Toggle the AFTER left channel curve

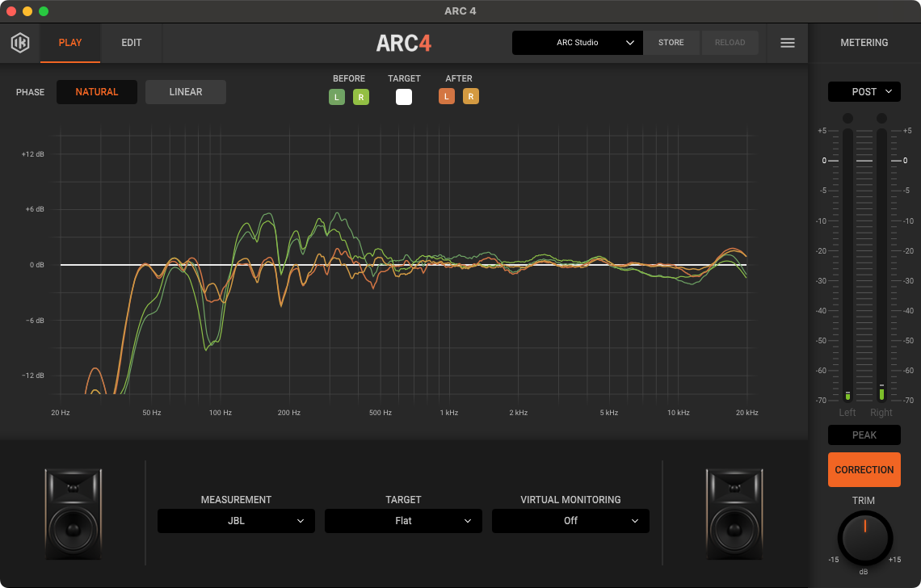point(447,96)
